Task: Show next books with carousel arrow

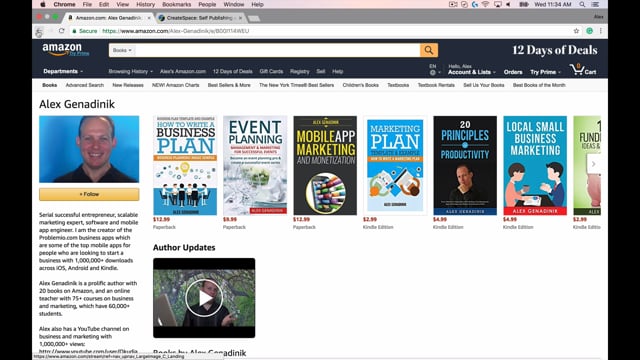Action: [593, 164]
